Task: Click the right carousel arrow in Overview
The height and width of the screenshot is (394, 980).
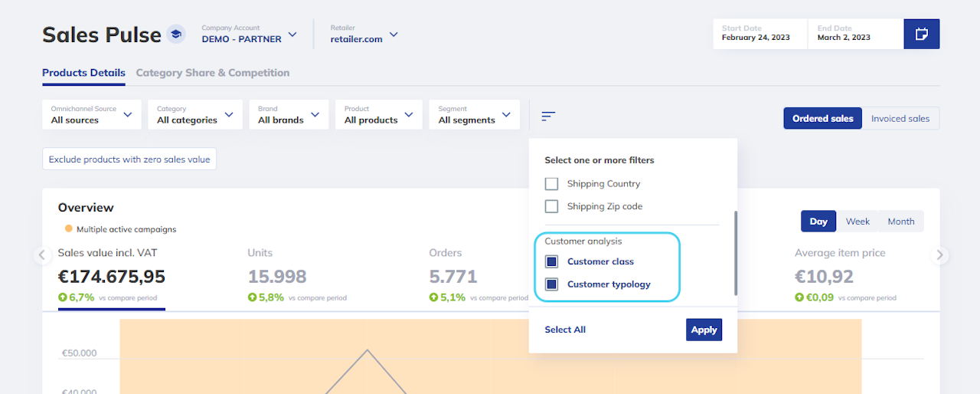Action: tap(941, 256)
